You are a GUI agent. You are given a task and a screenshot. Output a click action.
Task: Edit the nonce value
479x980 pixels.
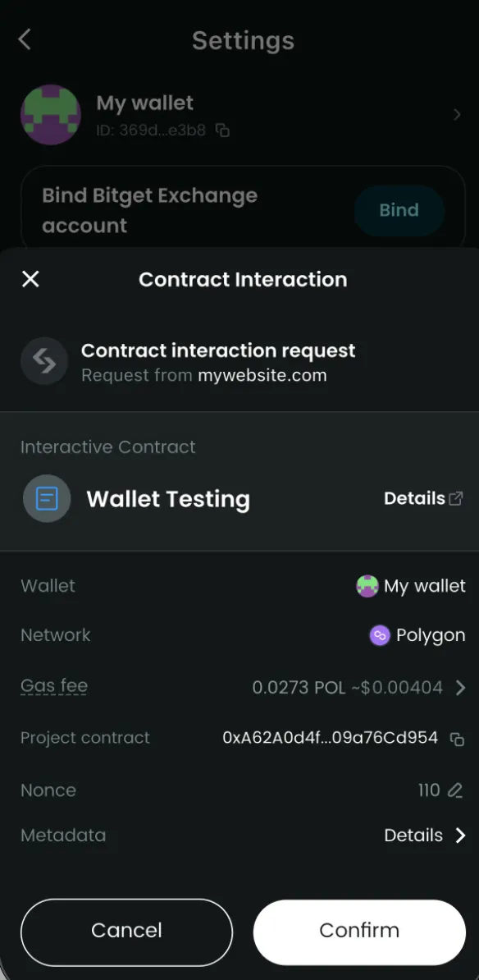(455, 790)
